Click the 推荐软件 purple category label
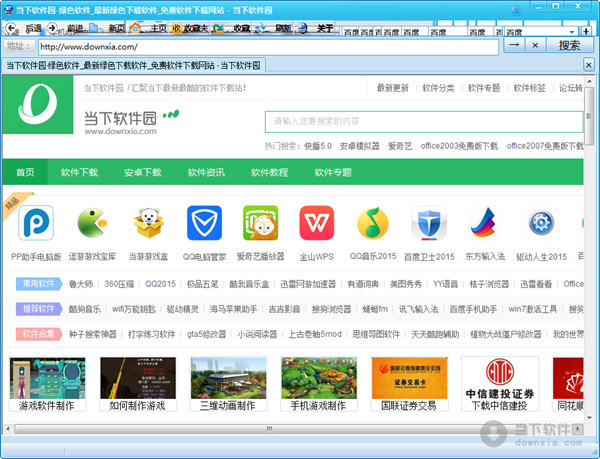600x459 pixels. click(x=39, y=309)
